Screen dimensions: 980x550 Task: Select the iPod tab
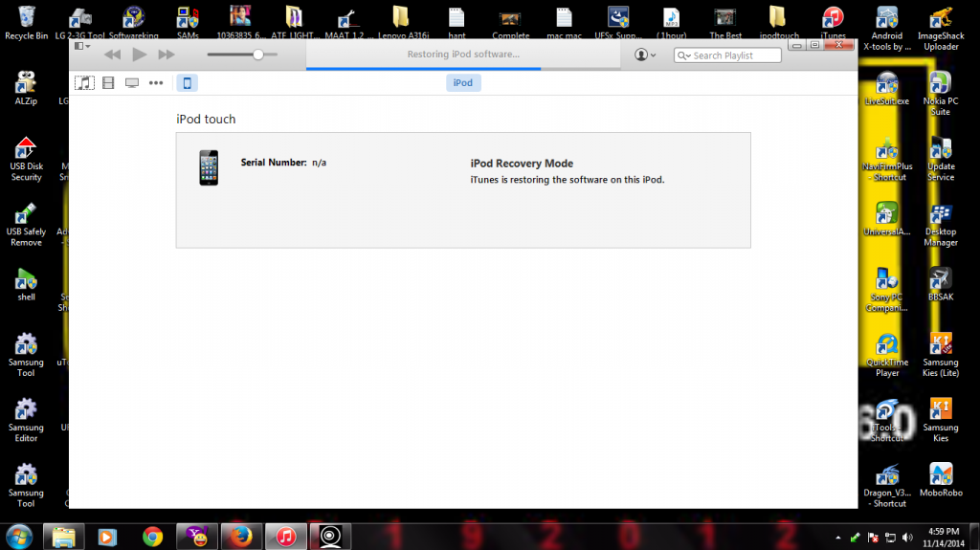(x=463, y=83)
